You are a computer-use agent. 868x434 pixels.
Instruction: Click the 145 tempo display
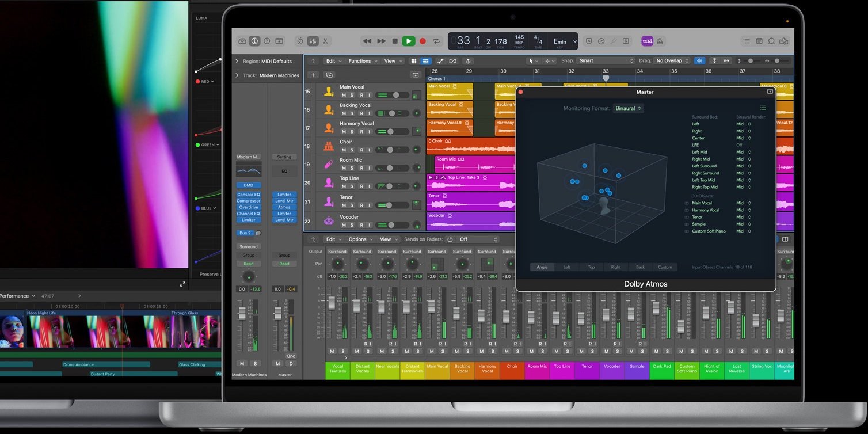pyautogui.click(x=518, y=38)
